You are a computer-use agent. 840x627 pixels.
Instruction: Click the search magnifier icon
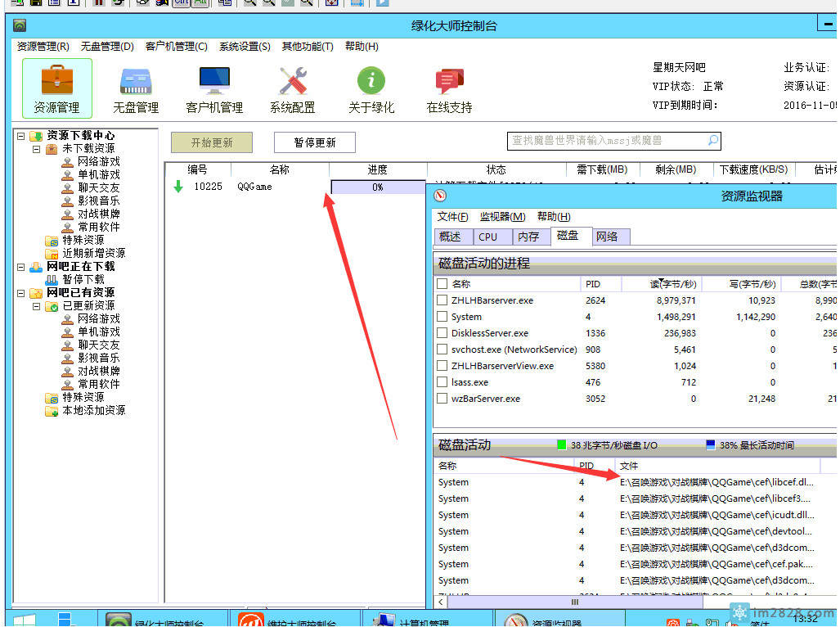[713, 141]
